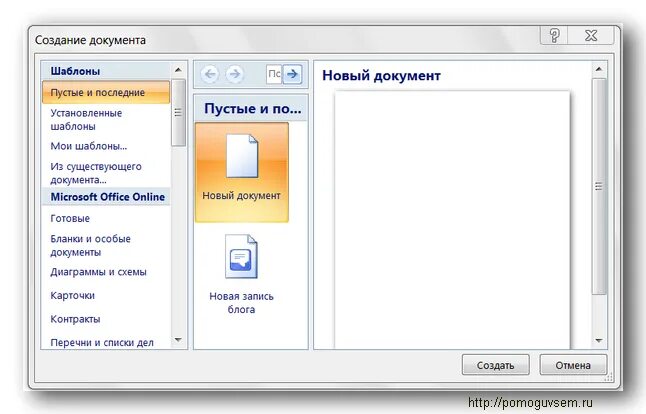Click template list scrollbar down arrow
This screenshot has height=414, width=646.
[x=178, y=340]
